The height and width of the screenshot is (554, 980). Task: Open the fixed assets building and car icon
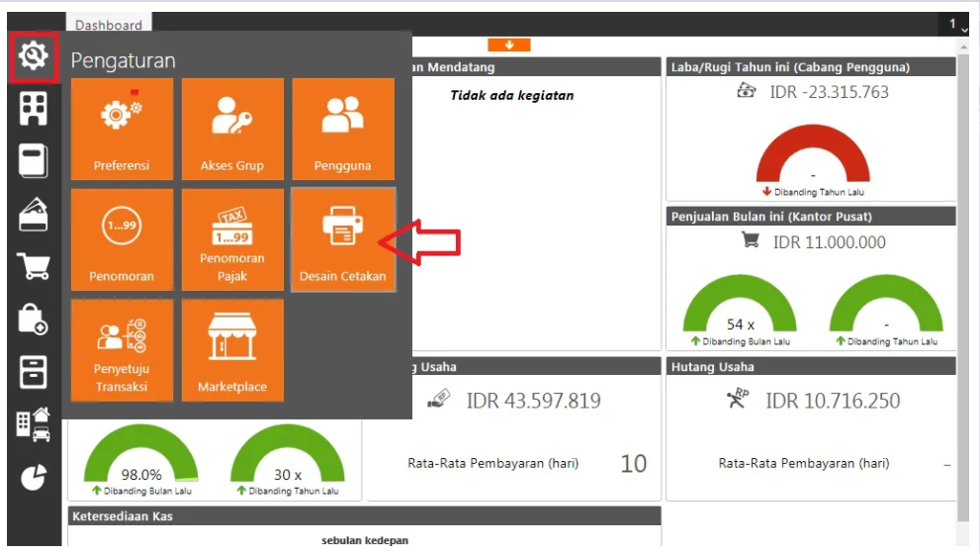[33, 424]
